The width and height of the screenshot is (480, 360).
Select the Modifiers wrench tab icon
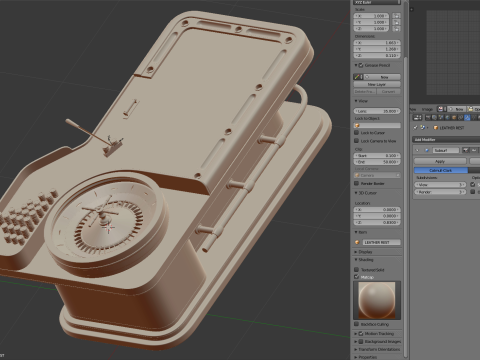point(467,118)
